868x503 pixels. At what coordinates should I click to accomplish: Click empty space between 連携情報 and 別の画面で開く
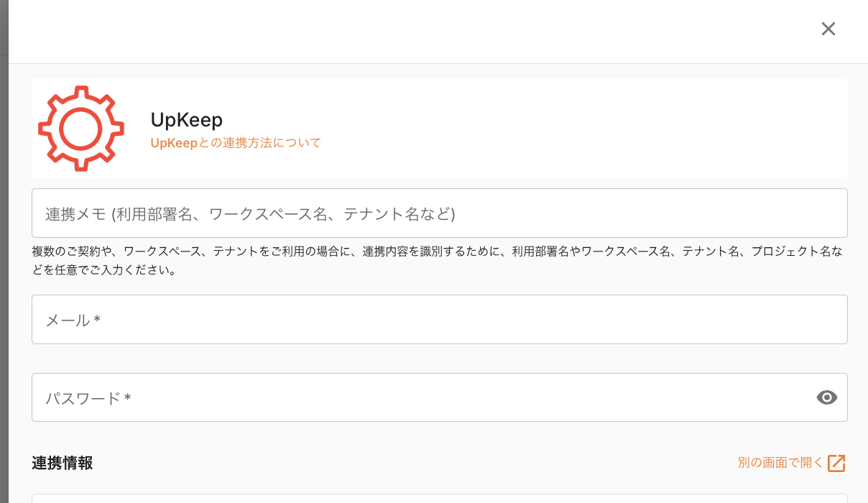click(410, 463)
